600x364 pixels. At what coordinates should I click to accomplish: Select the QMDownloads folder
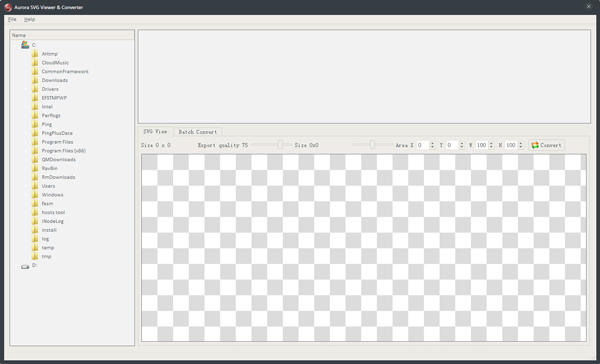click(x=59, y=160)
